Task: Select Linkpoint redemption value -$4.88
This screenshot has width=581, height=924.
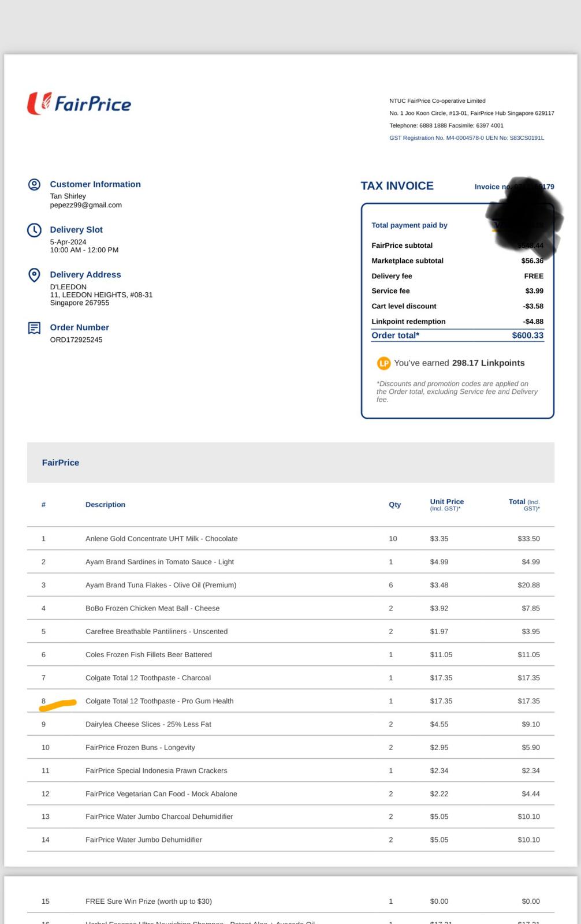Action: pyautogui.click(x=533, y=322)
